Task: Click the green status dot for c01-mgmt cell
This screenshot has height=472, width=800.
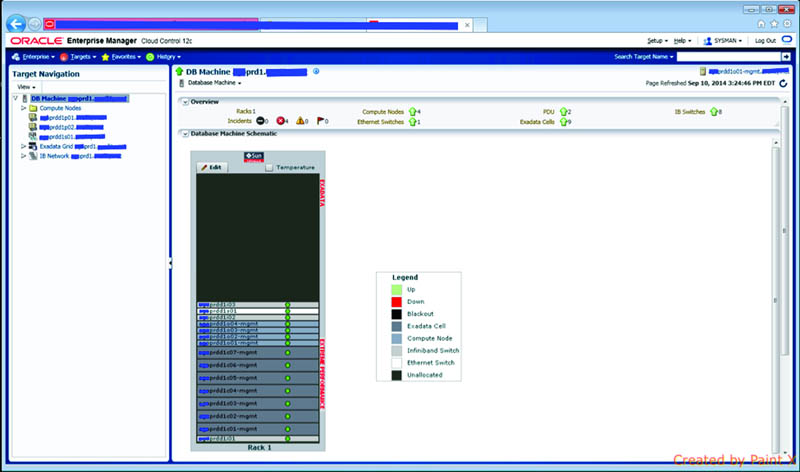Action: (288, 429)
